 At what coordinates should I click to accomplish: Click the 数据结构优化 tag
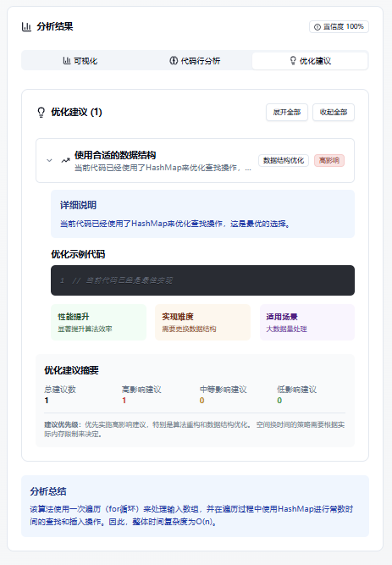(284, 160)
